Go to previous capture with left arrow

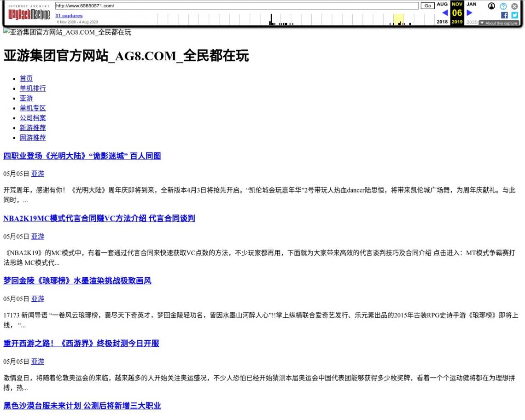[445, 13]
